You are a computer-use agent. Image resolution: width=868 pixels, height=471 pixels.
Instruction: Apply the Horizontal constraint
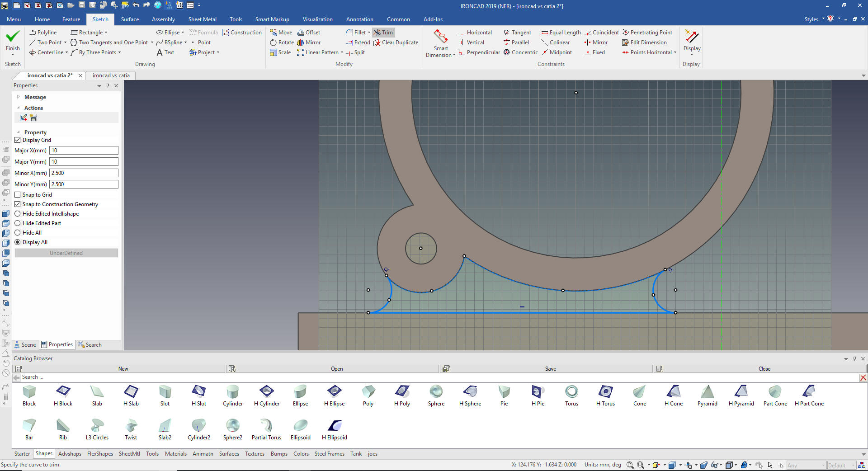point(475,33)
